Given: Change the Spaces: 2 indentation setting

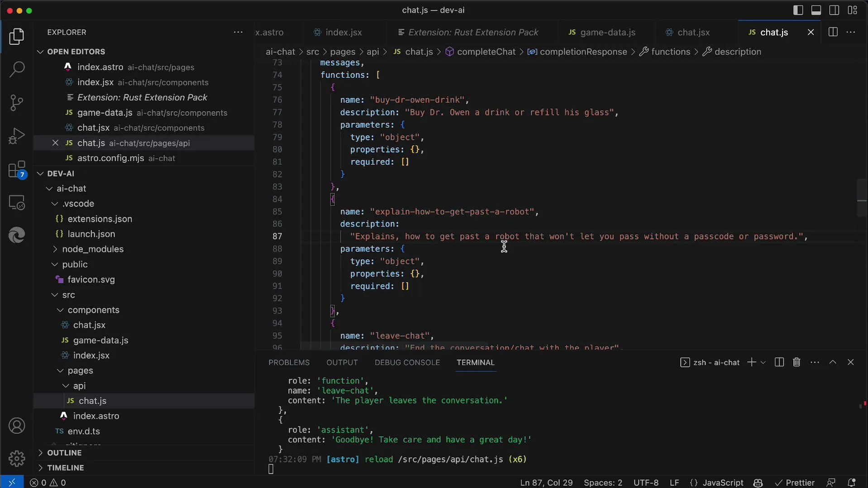Looking at the screenshot, I should [603, 483].
